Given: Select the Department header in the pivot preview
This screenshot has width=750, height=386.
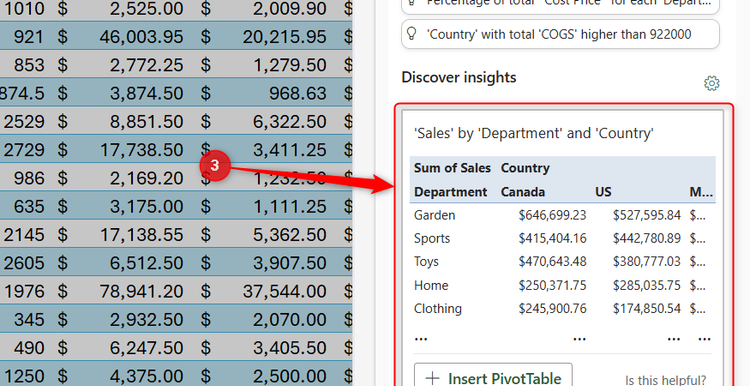Looking at the screenshot, I should [451, 192].
